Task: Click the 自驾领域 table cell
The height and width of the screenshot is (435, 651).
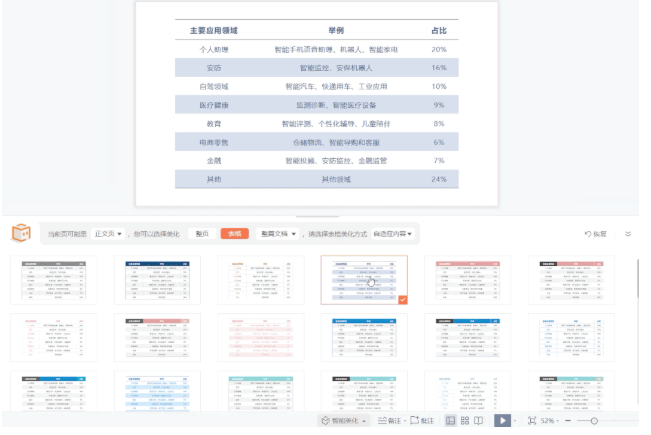Action: click(214, 86)
